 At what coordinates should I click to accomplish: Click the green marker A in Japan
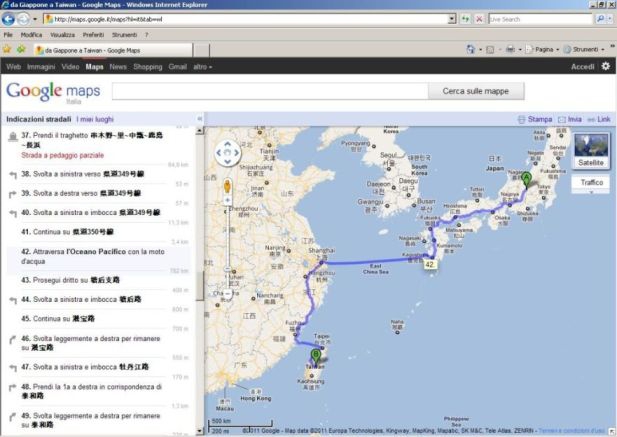[x=526, y=179]
